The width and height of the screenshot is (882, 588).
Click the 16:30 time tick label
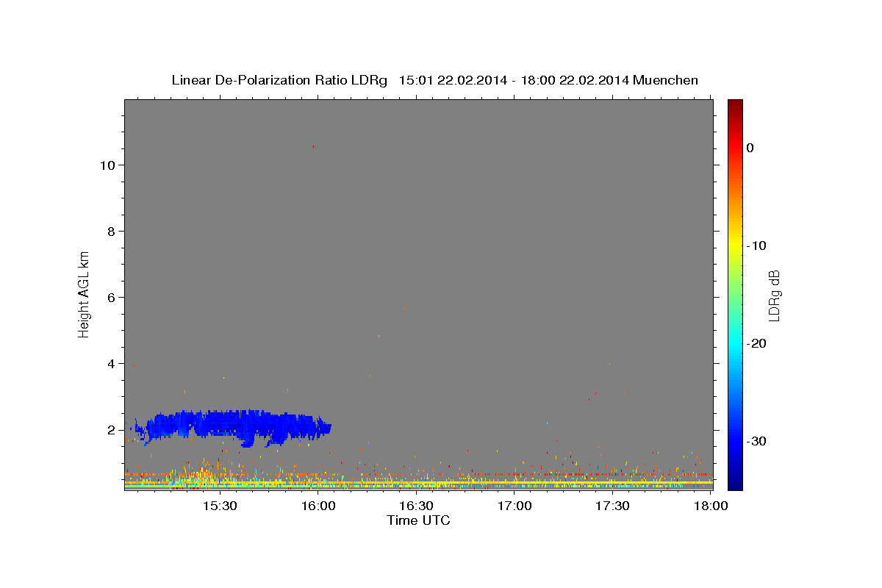416,506
